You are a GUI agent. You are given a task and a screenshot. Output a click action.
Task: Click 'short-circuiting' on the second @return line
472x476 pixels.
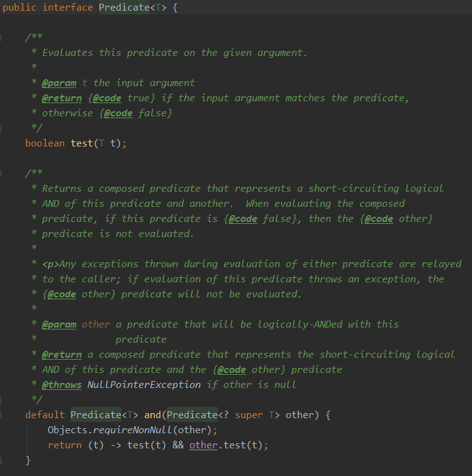[365, 355]
